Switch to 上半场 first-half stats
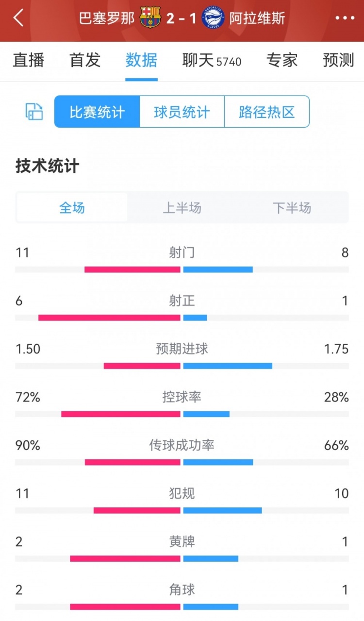 pyautogui.click(x=182, y=206)
